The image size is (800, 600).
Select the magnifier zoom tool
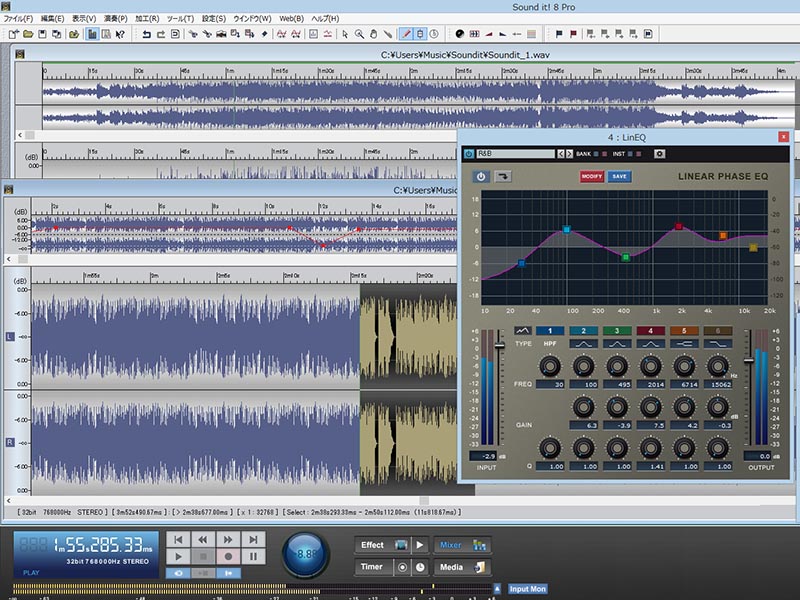tap(359, 34)
